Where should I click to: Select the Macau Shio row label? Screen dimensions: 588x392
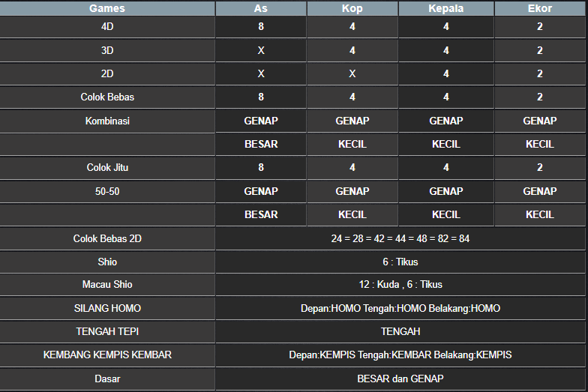[x=107, y=285]
